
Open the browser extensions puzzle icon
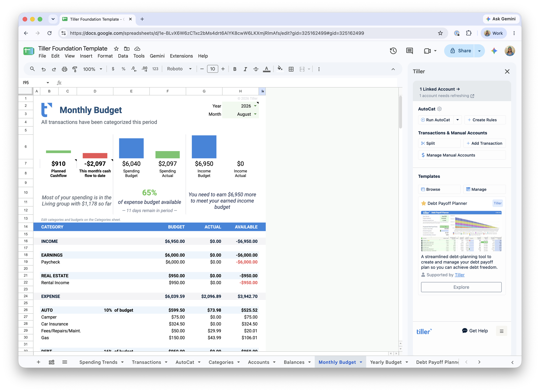(468, 33)
